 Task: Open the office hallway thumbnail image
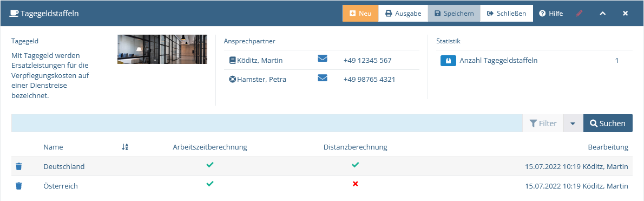tap(162, 49)
